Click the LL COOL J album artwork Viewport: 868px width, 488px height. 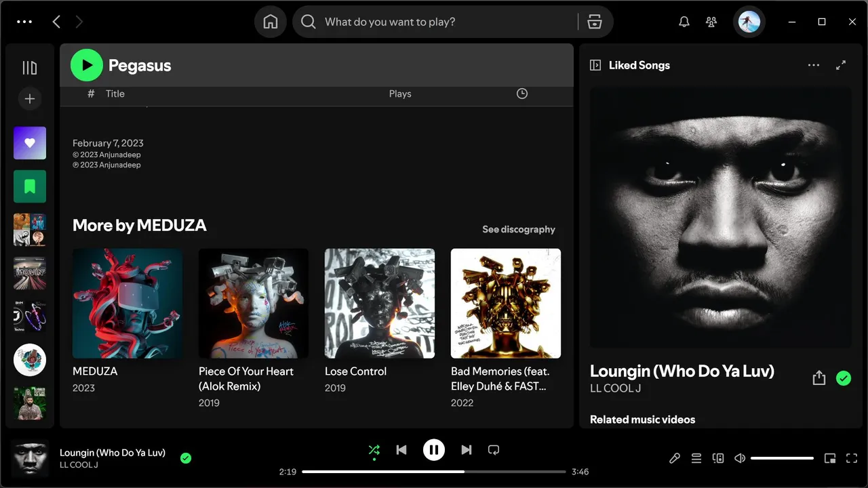click(x=721, y=217)
